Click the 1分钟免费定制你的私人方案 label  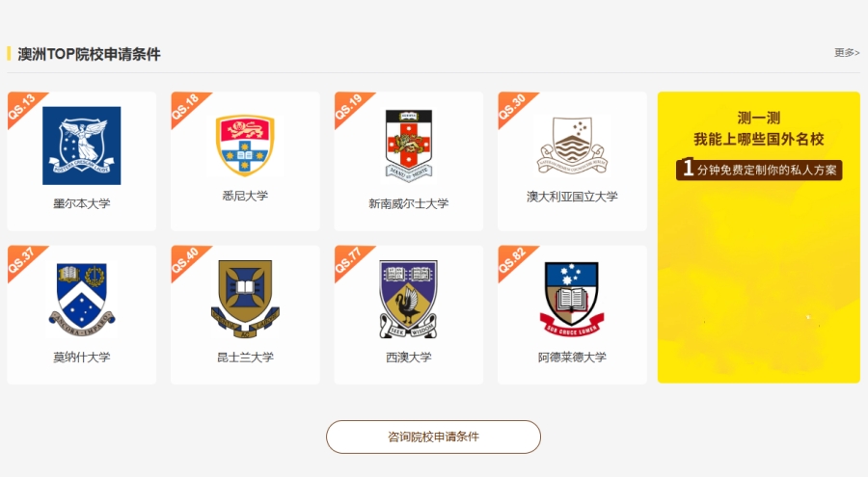pyautogui.click(x=759, y=169)
